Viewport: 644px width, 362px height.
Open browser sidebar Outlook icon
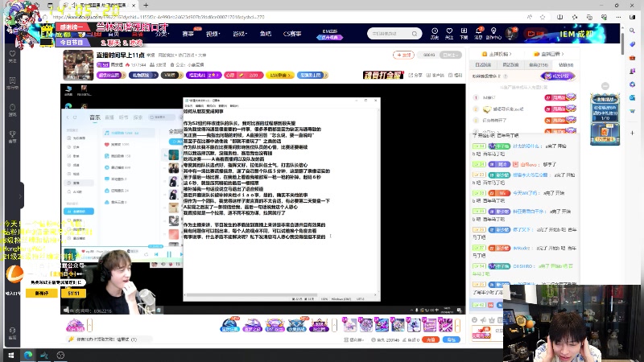[632, 97]
